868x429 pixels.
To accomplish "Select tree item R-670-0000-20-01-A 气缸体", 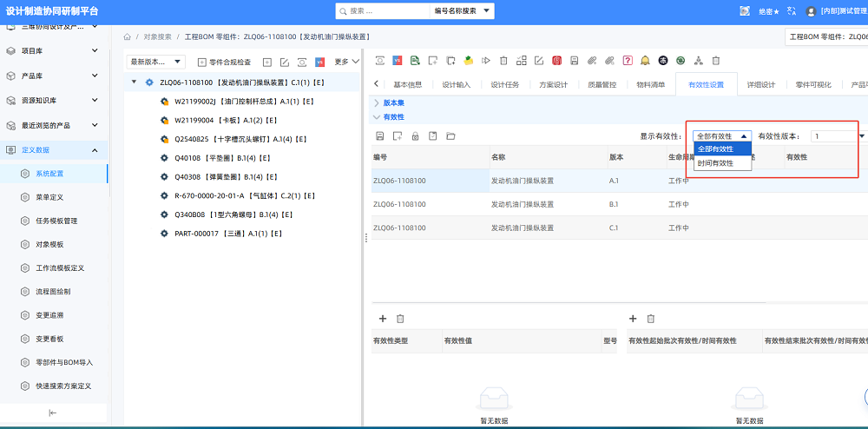I will tap(245, 195).
